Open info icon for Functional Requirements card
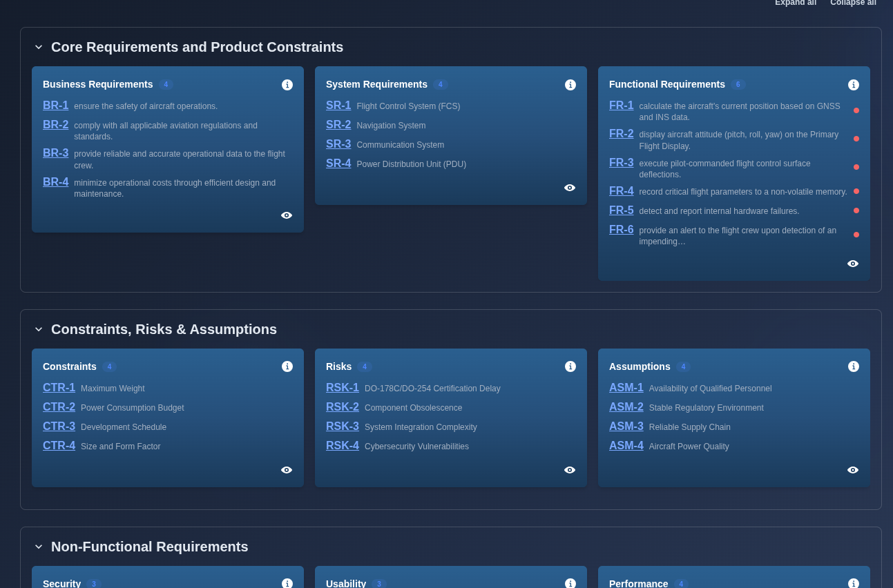This screenshot has width=893, height=588. tap(854, 85)
